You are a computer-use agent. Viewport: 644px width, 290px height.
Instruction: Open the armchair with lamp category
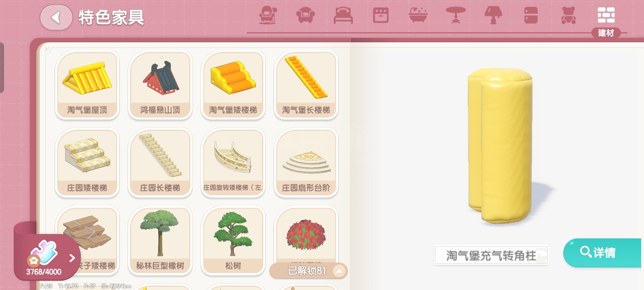click(x=267, y=15)
